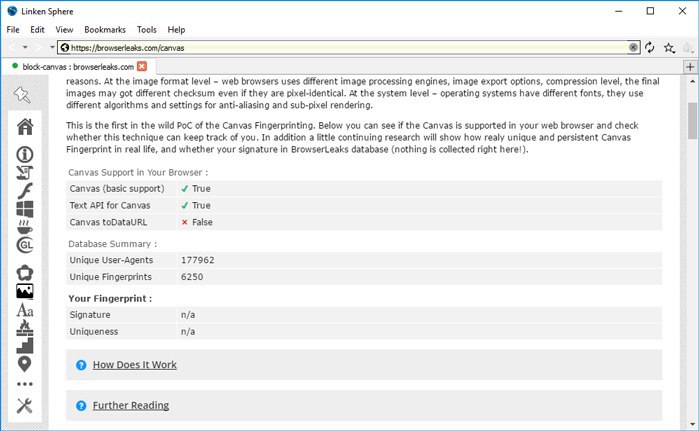Click the green check for Canvas basic support
Screen dimensions: 699x431
point(185,189)
